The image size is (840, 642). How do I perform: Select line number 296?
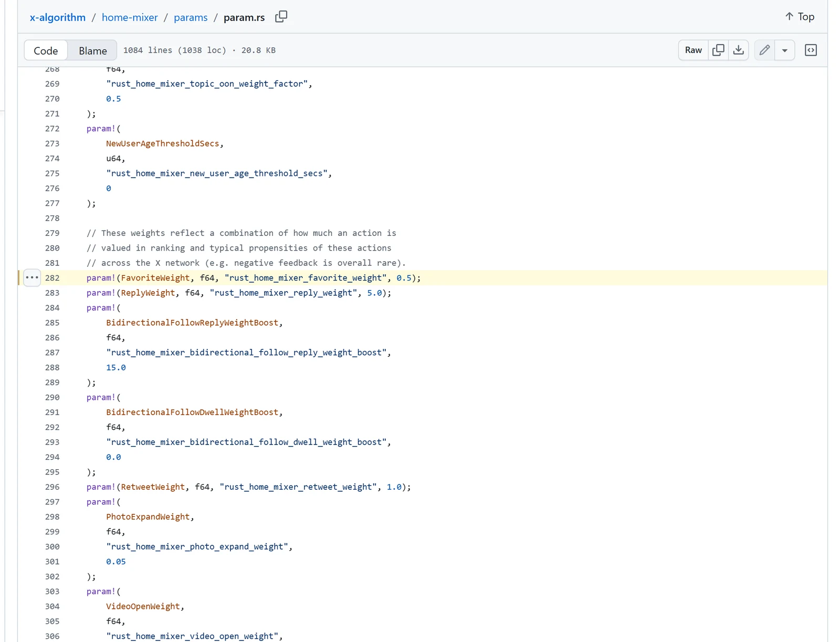coord(52,487)
